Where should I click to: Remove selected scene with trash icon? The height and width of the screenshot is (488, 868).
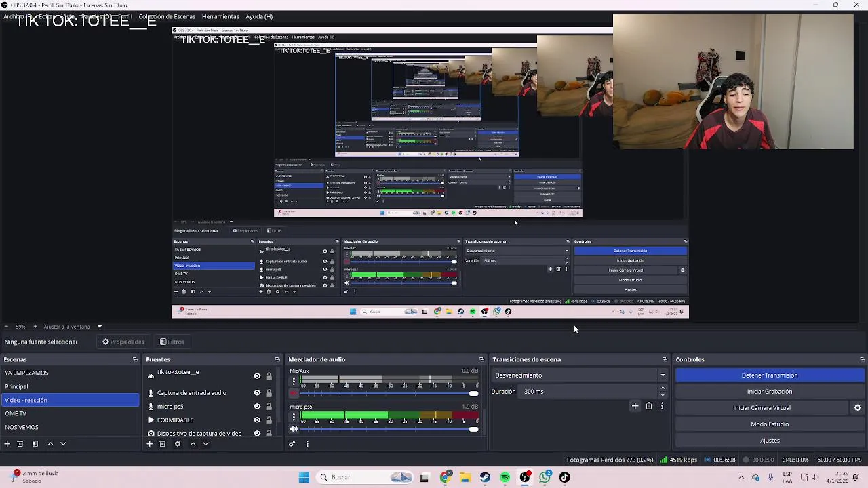[x=20, y=444]
